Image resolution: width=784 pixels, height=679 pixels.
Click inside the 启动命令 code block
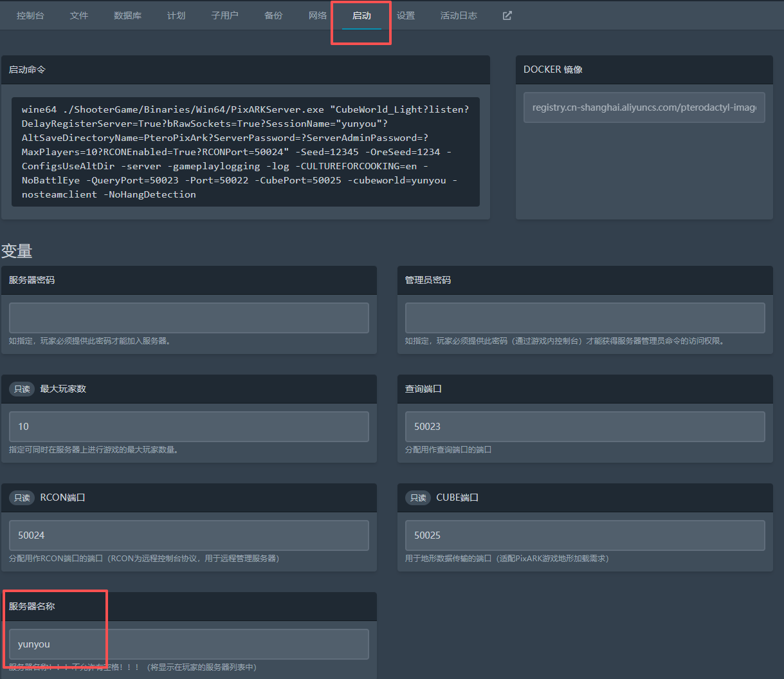tap(245, 152)
